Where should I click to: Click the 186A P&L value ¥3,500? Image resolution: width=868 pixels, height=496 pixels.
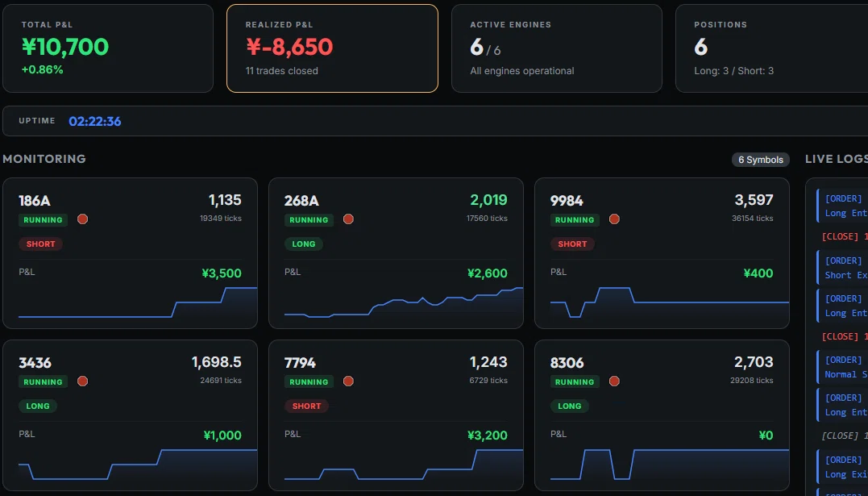coord(222,273)
